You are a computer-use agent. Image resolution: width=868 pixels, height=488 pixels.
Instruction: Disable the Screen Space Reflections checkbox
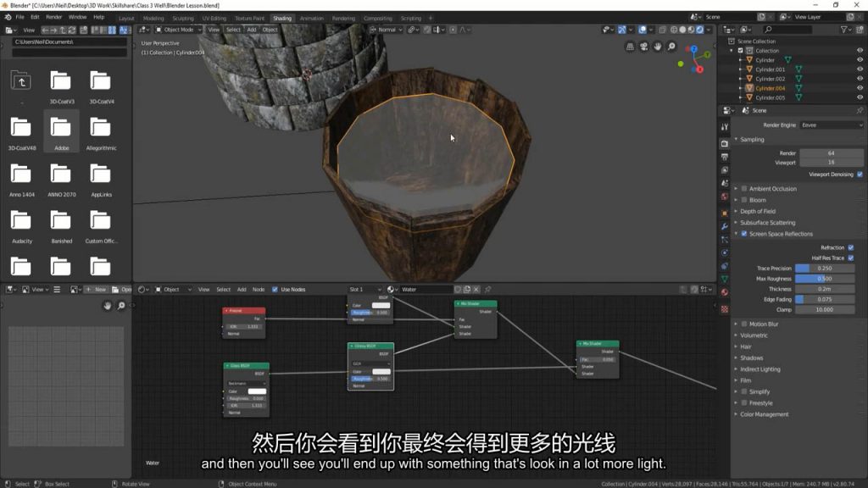(x=744, y=234)
